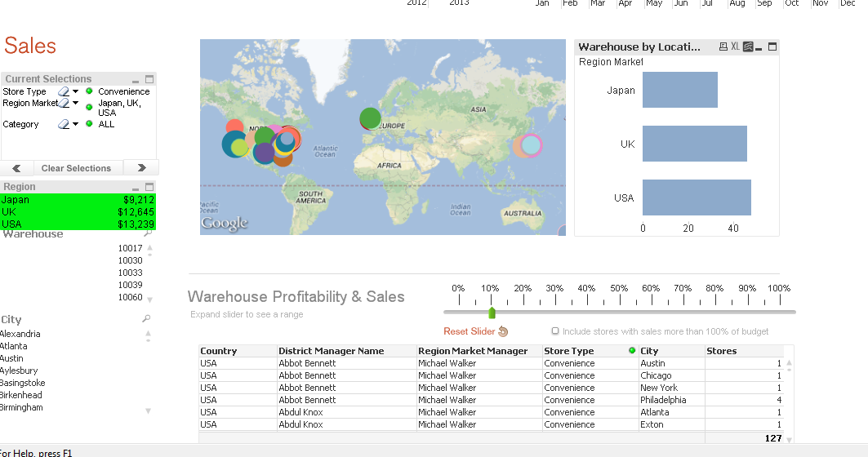Click green selection dot in Store Type header

(x=632, y=350)
